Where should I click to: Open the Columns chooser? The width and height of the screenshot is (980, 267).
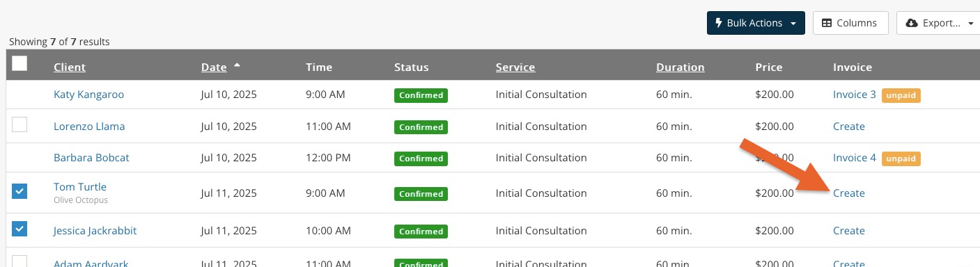849,23
